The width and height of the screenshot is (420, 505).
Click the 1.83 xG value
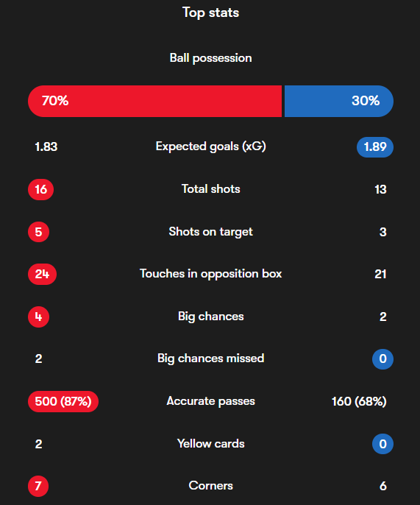click(x=46, y=147)
